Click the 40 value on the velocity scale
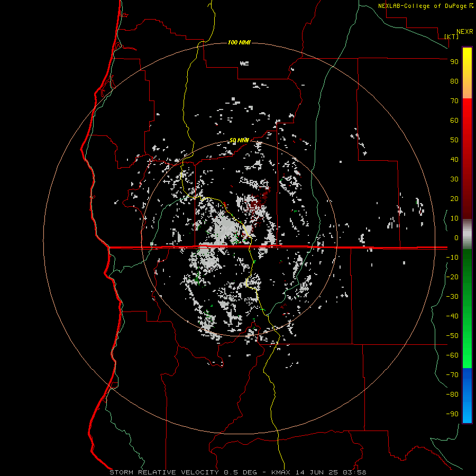Viewport: 476px width, 476px height. point(454,160)
